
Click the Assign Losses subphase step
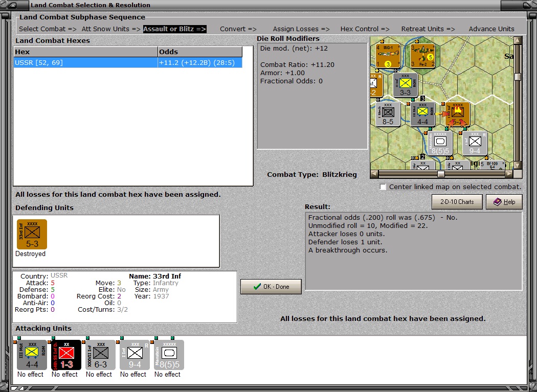tap(301, 29)
